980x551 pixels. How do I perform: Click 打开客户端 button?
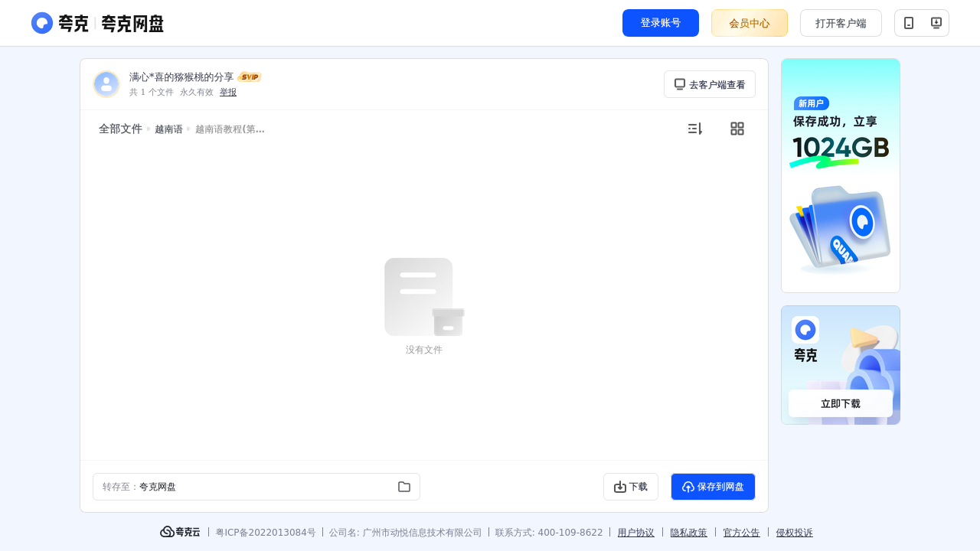pyautogui.click(x=841, y=23)
